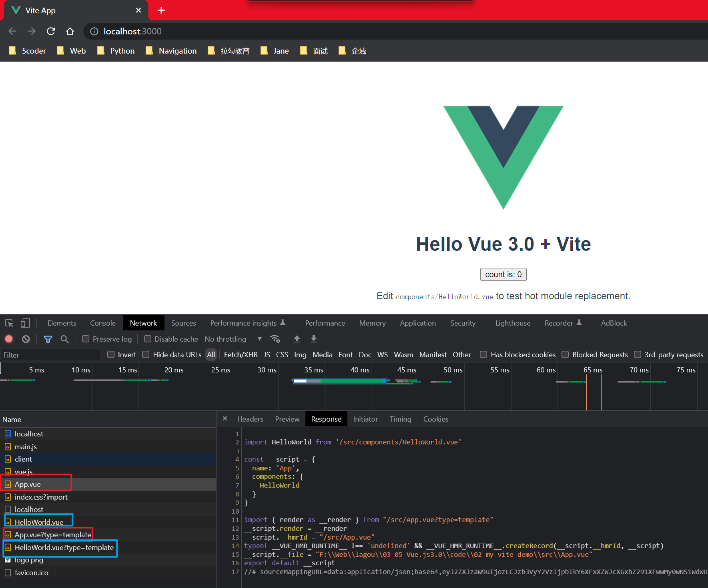The image size is (708, 588).
Task: Click the 'count is: 0' button
Action: click(503, 274)
